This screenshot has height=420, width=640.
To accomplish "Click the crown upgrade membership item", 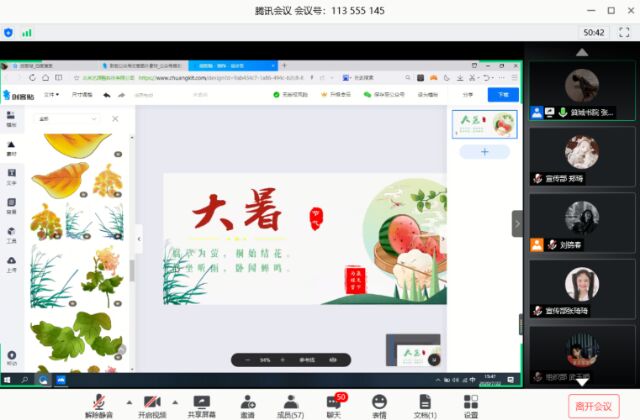I will click(336, 95).
